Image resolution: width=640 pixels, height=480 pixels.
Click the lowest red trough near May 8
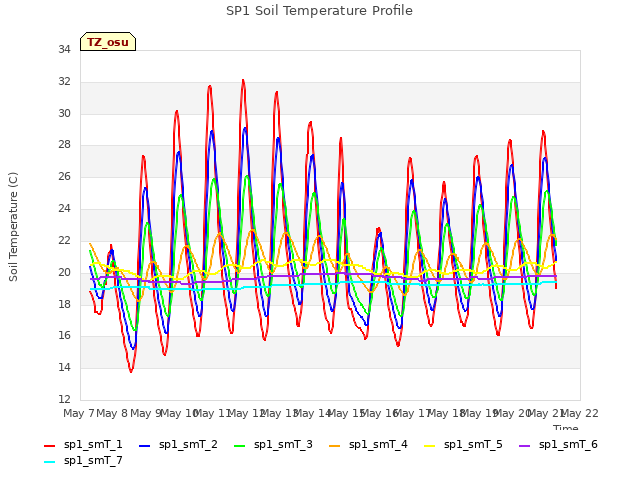131,371
